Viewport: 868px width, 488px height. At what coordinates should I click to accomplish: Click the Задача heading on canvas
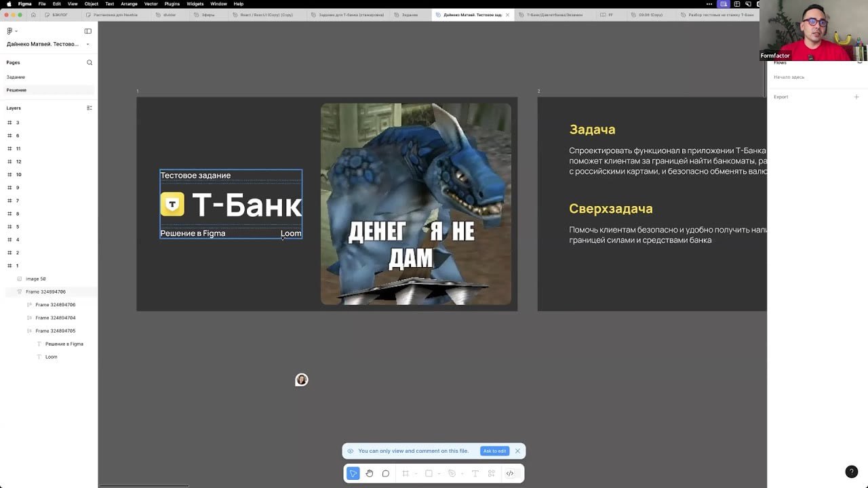(592, 129)
